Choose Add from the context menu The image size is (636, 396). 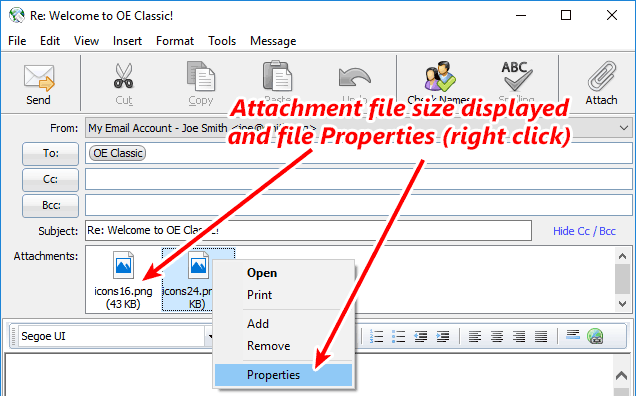point(284,324)
